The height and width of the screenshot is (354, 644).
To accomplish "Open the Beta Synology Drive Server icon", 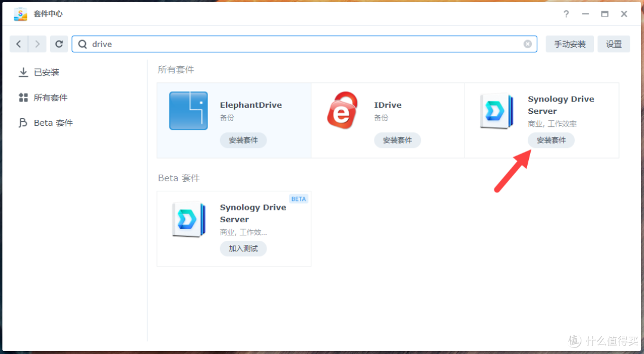I will tap(188, 219).
